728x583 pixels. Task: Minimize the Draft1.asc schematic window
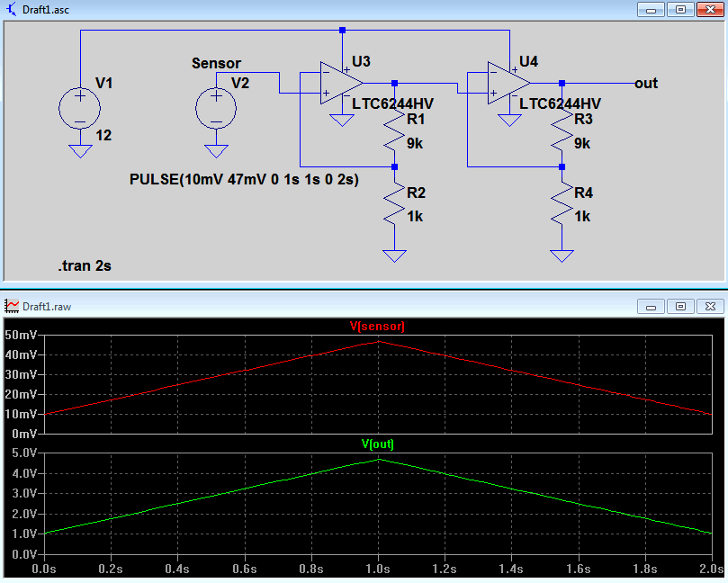click(651, 9)
